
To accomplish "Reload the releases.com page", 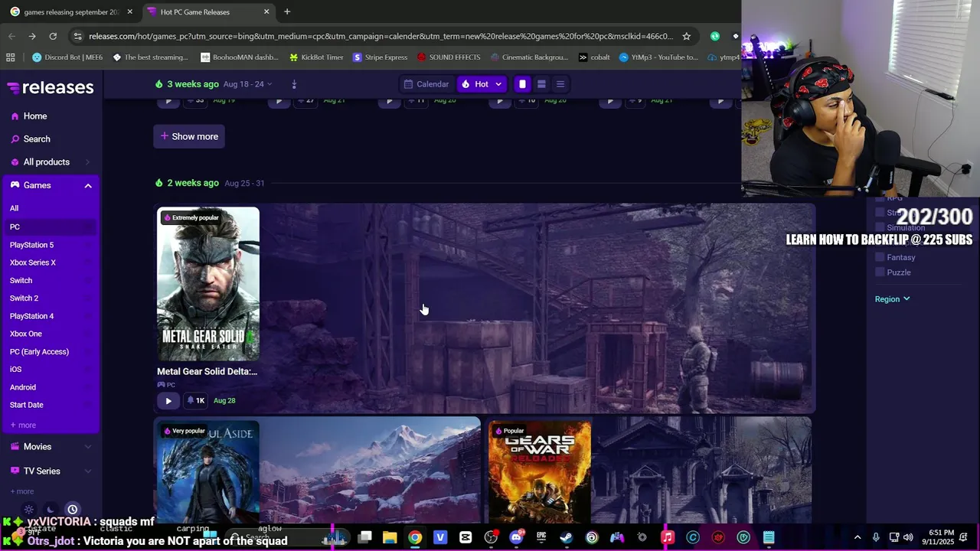I will tap(53, 36).
